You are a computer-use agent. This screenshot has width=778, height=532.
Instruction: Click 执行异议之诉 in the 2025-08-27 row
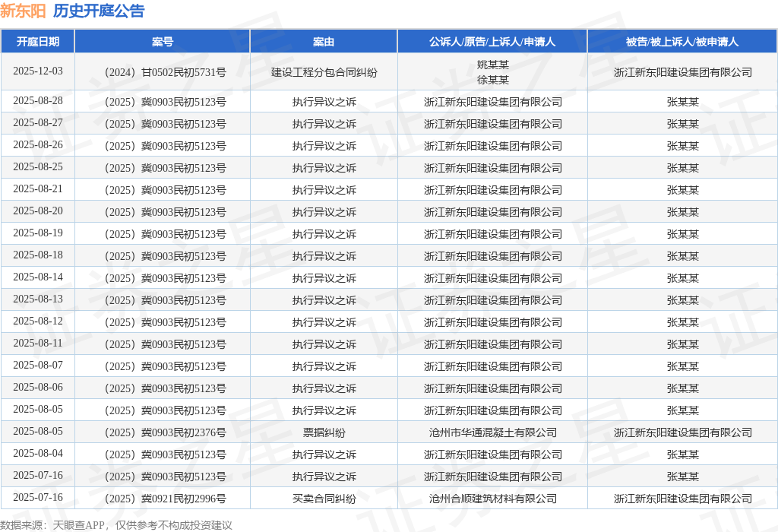coord(324,124)
